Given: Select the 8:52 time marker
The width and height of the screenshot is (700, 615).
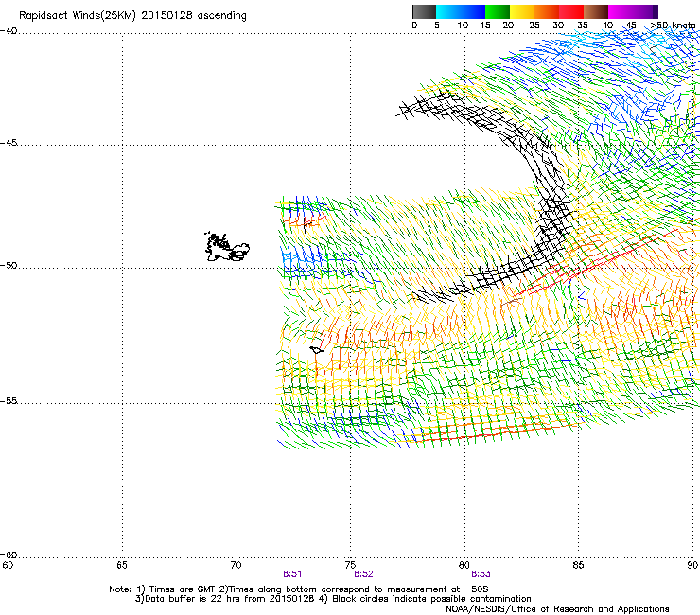Looking at the screenshot, I should click(x=363, y=574).
